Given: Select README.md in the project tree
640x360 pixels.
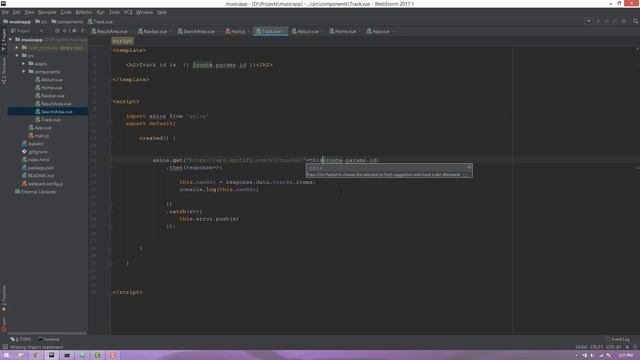Looking at the screenshot, I should (x=38, y=176).
